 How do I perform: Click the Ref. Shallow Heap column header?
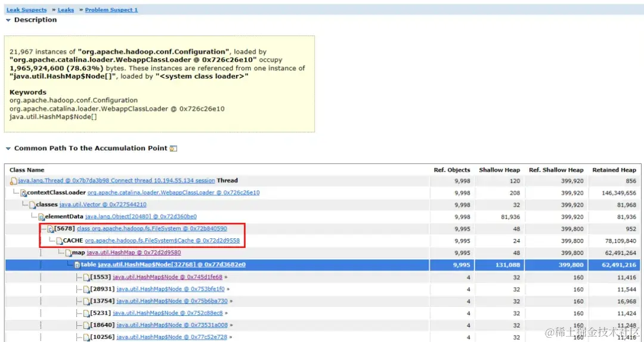coord(556,170)
